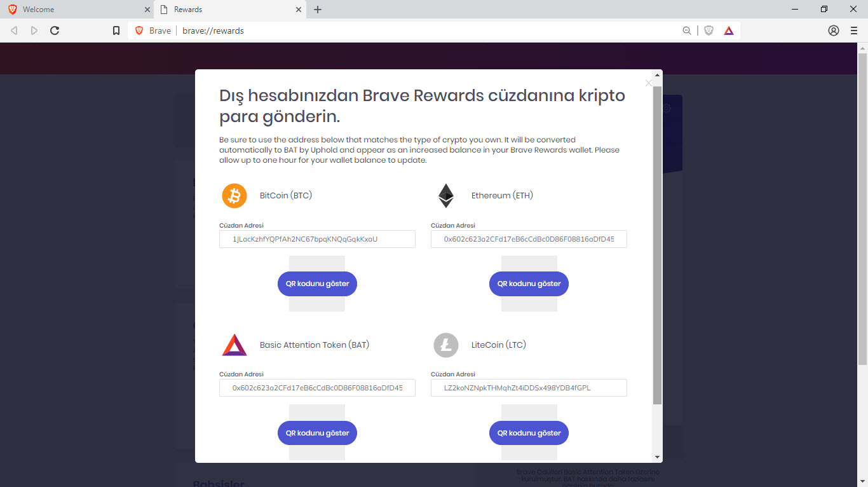
Task: Minimize the Brave browser window
Action: point(795,10)
